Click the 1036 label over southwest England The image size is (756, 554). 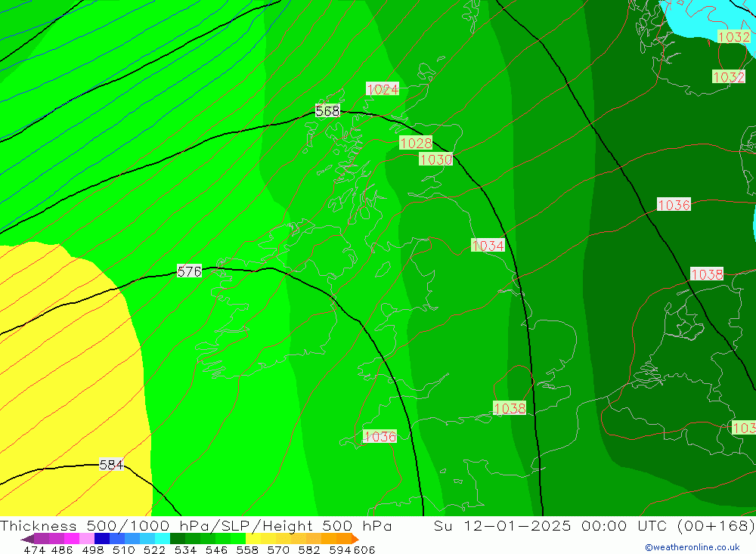click(380, 436)
